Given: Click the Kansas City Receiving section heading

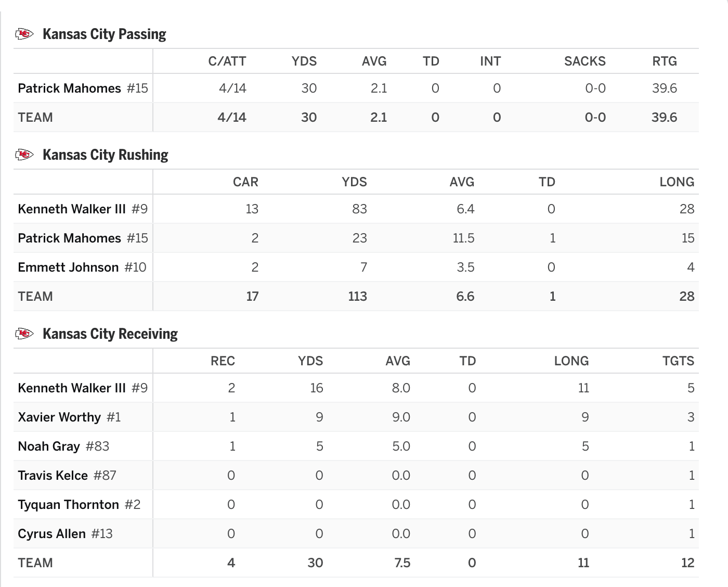Looking at the screenshot, I should tap(110, 334).
